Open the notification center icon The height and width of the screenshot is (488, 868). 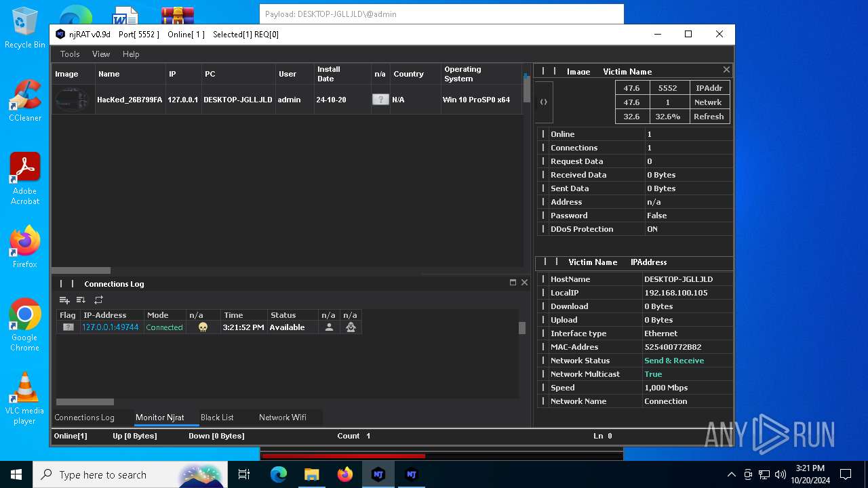(x=846, y=474)
